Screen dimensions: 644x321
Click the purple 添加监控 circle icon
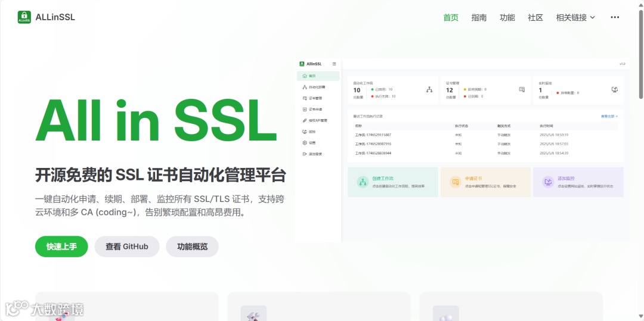tap(548, 182)
